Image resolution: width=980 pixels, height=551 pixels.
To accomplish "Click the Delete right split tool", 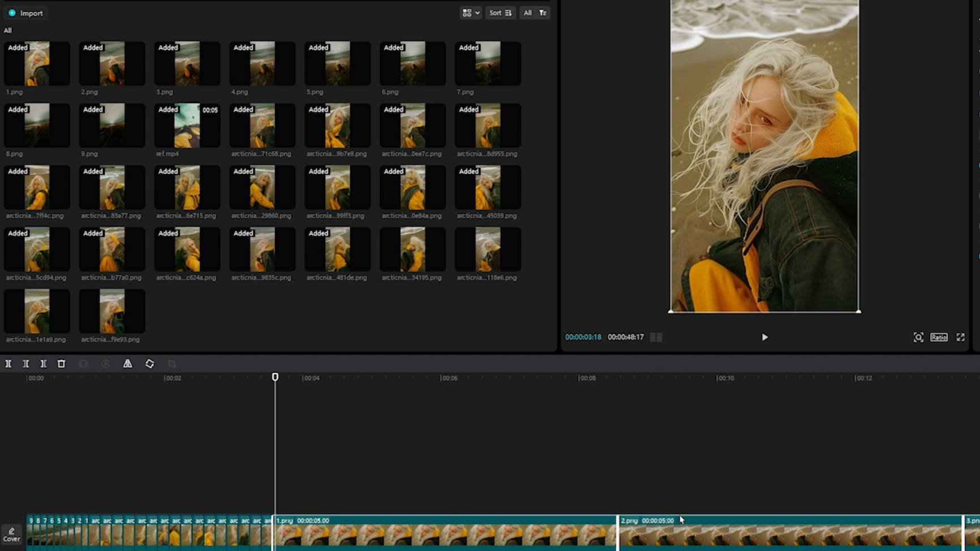I will pos(43,364).
